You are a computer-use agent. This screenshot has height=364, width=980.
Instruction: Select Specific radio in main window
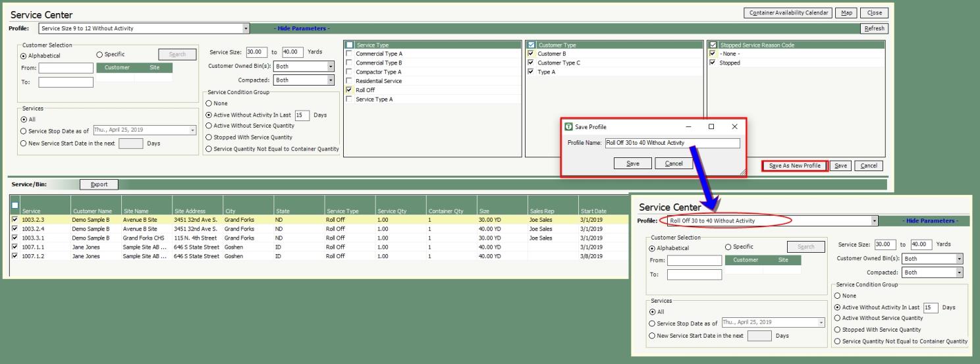tap(100, 55)
